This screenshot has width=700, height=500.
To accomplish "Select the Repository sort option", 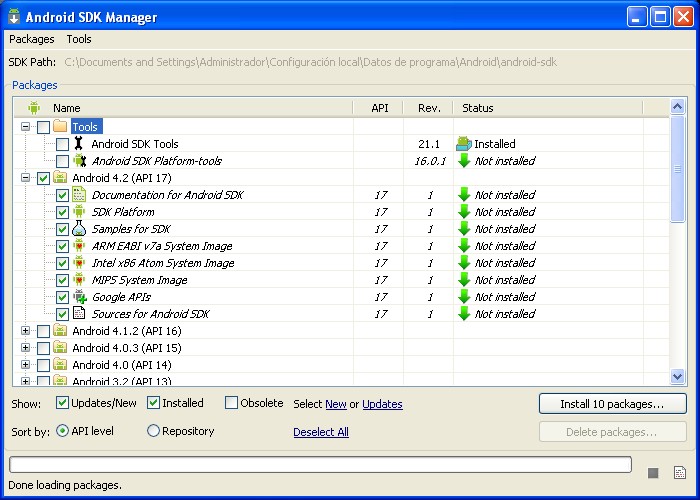I will click(x=153, y=431).
